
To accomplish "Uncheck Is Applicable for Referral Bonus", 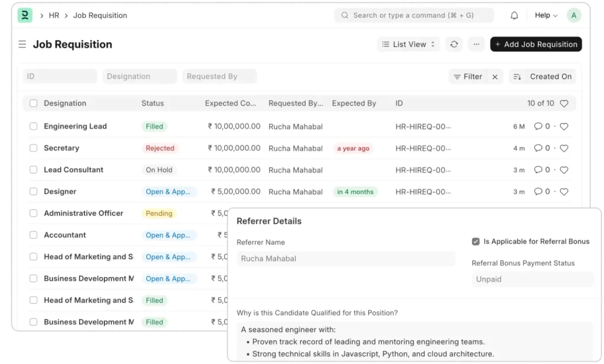I will [476, 241].
